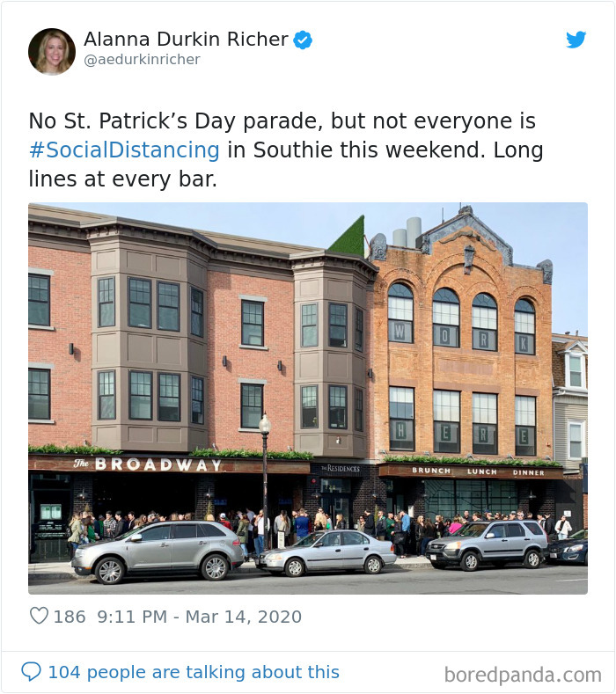This screenshot has height=694, width=616.
Task: Open the @aedurkinricher handle link
Action: coord(143,59)
